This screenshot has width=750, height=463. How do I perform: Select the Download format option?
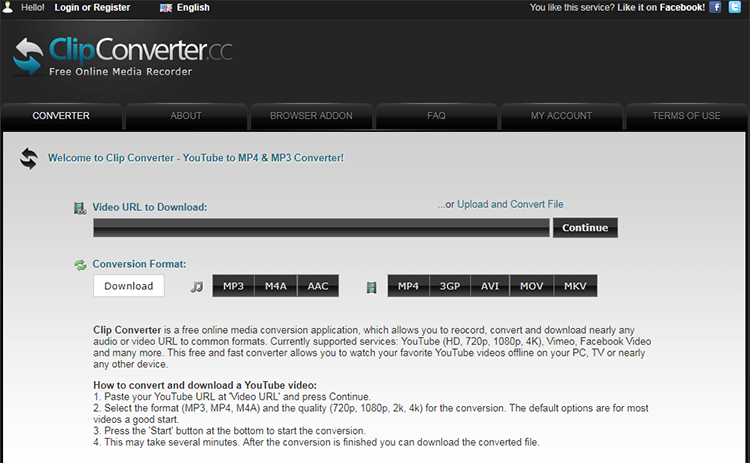tap(129, 286)
